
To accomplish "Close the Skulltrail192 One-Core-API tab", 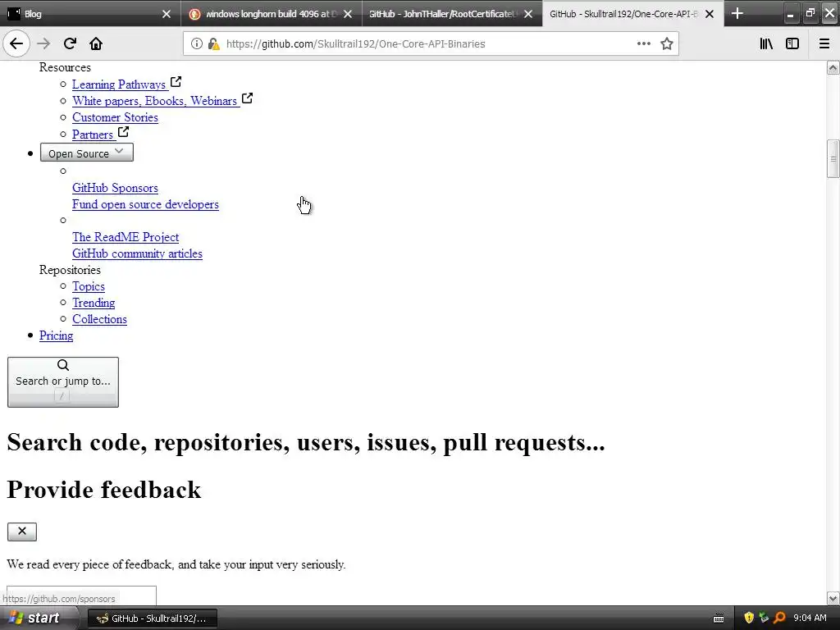I will pyautogui.click(x=710, y=14).
